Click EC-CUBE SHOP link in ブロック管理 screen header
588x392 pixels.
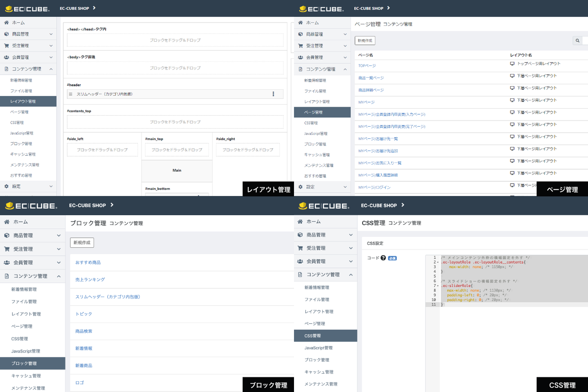tap(87, 205)
